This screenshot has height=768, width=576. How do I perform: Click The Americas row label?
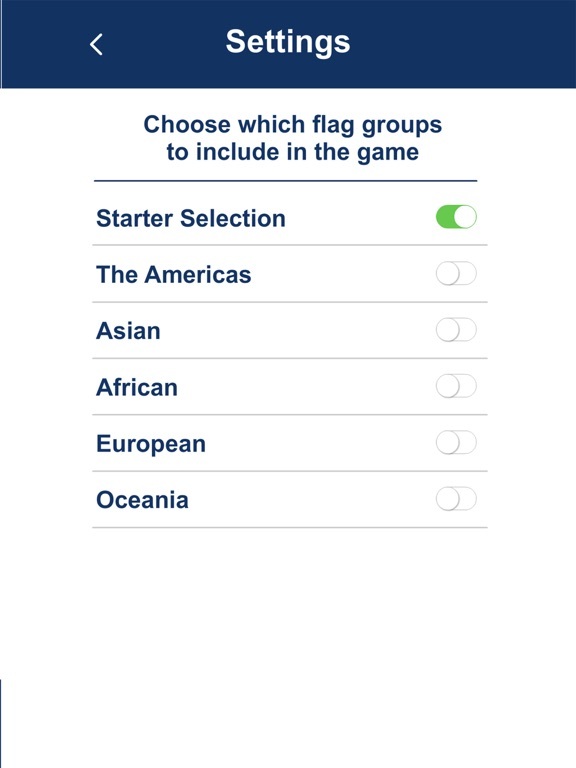click(173, 274)
